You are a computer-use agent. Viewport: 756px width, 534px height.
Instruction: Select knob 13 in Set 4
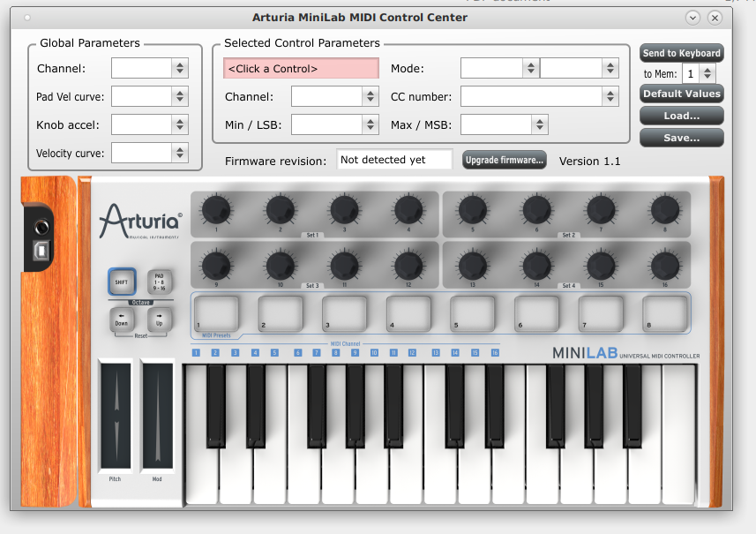(473, 266)
